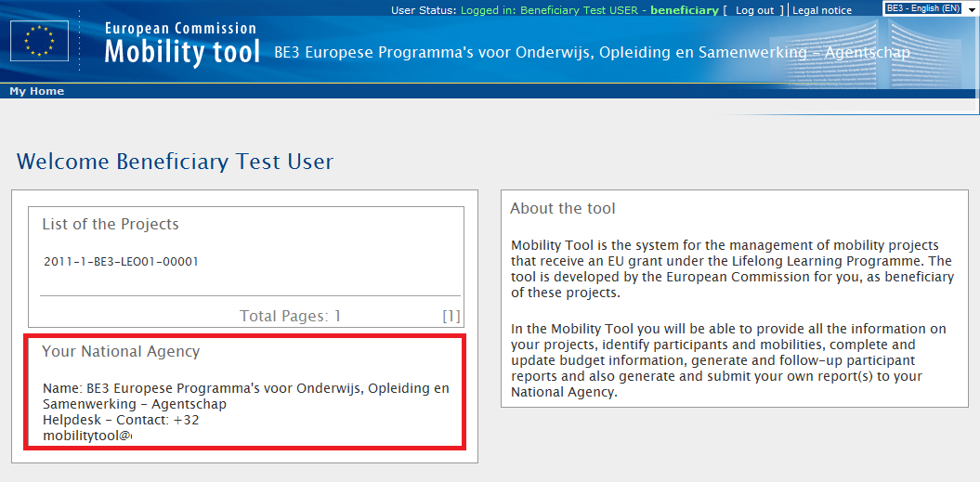The height and width of the screenshot is (482, 980).
Task: Click the National Agency Name: BE3 Europese Programma's text
Action: tap(246, 397)
